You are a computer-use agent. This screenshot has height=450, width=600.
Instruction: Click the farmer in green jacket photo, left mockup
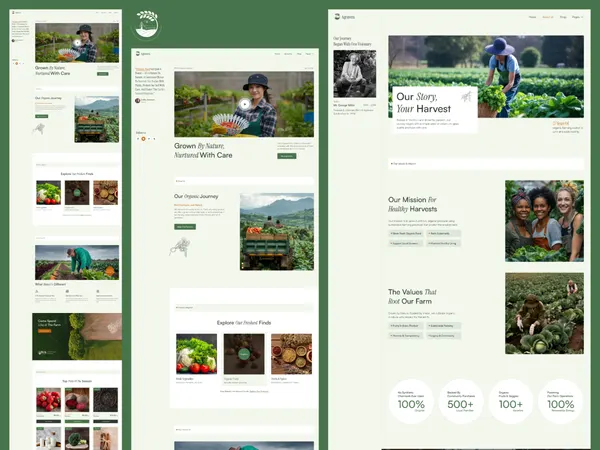click(77, 262)
